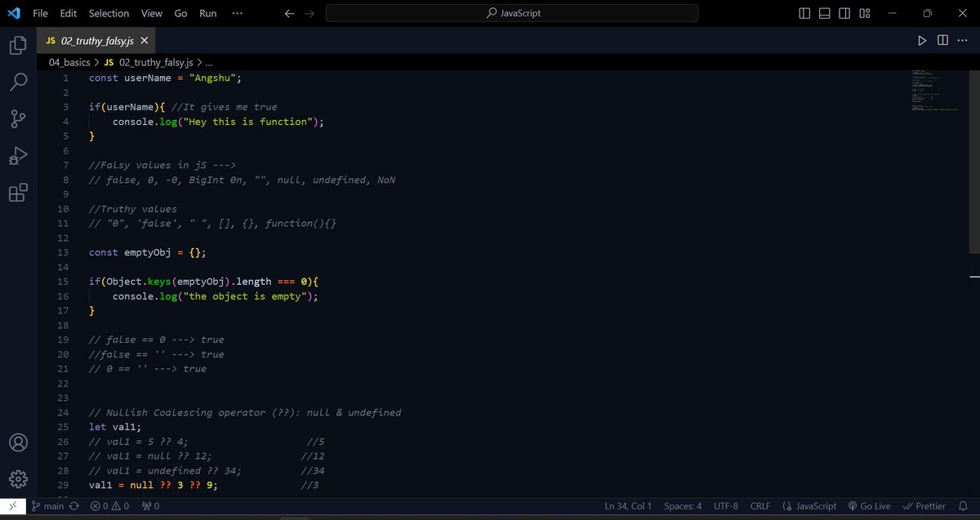This screenshot has height=520, width=980.
Task: Expand the hidden menus with the ellipsis
Action: pos(237,13)
